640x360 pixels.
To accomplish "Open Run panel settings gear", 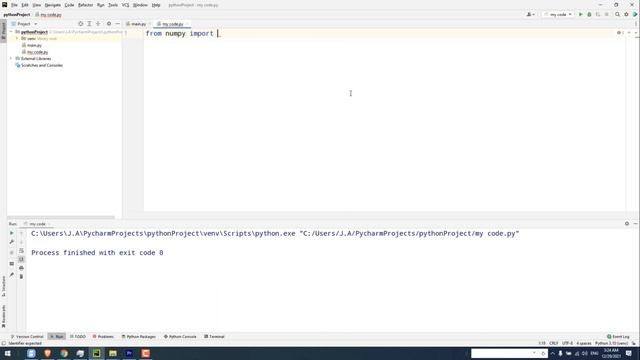I will click(x=627, y=224).
